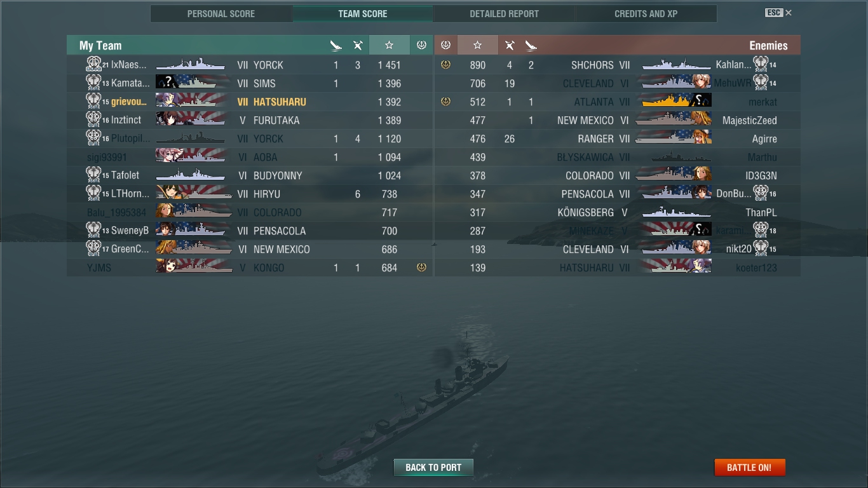
Task: Click clan emblem next to IxNaes player
Action: [93, 64]
